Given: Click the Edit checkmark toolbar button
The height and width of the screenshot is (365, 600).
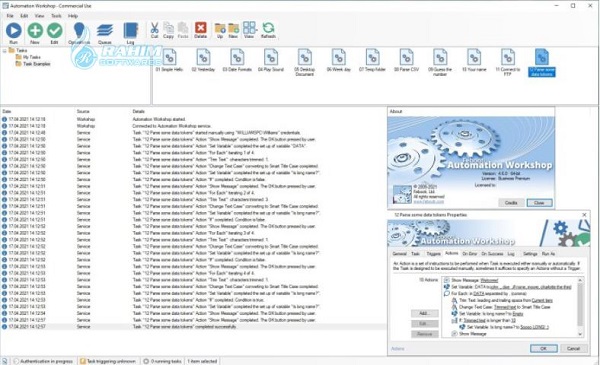Looking at the screenshot, I should point(54,33).
